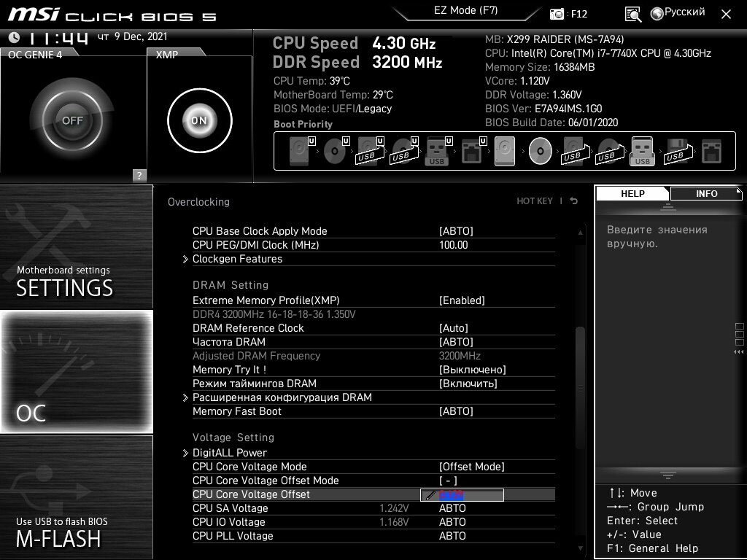Click the CPU SA Voltage АВТО value

click(452, 508)
